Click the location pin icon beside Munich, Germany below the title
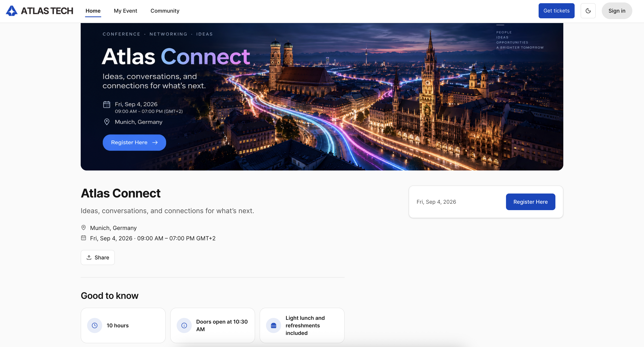This screenshot has width=644, height=347. tap(84, 227)
